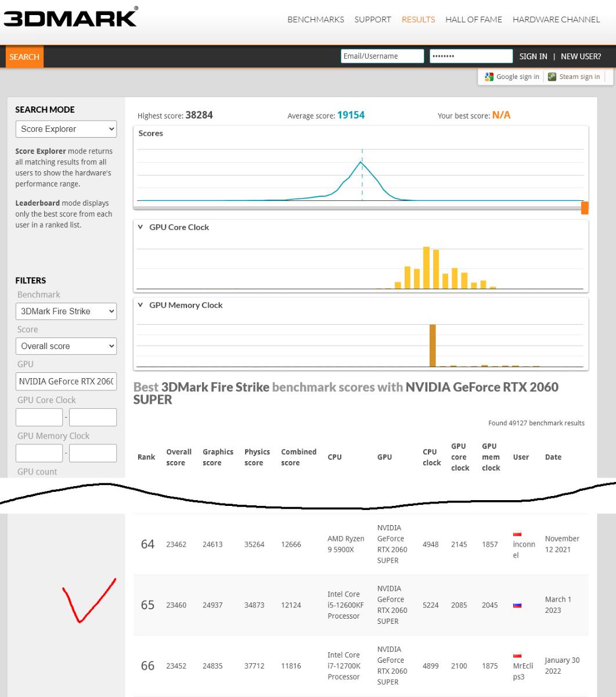The image size is (616, 697).
Task: Click the Steam sign in button text
Action: tap(579, 77)
